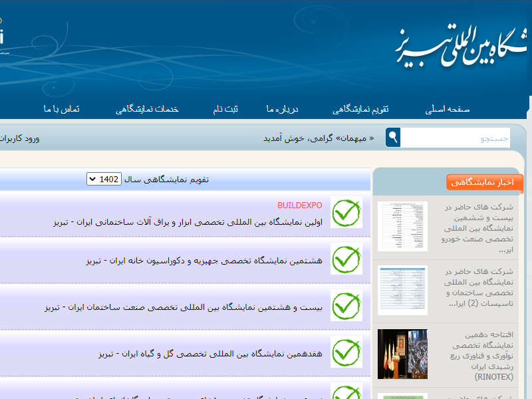The image size is (532, 399).
Task: Open the RINOTEX opening ceremony photo thumbnail
Action: [402, 354]
